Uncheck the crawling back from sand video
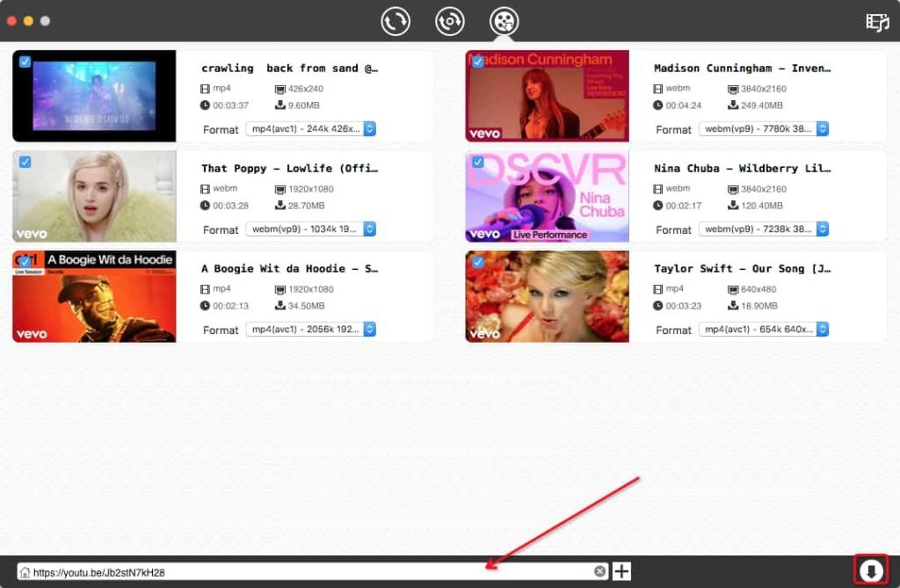 pos(25,62)
